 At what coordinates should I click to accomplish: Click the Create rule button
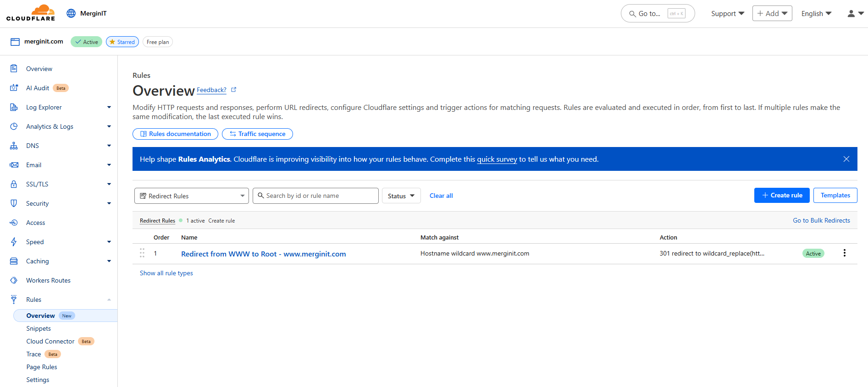781,195
